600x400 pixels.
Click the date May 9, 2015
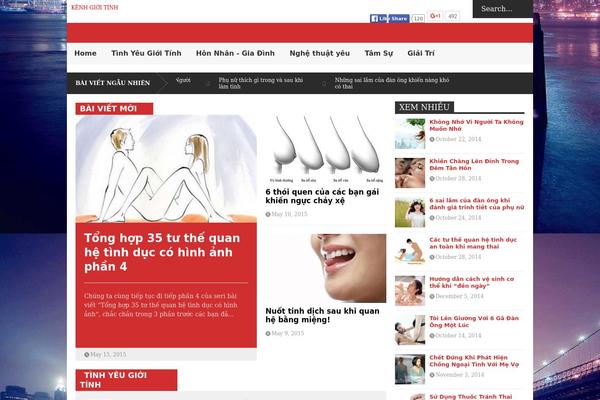(287, 333)
